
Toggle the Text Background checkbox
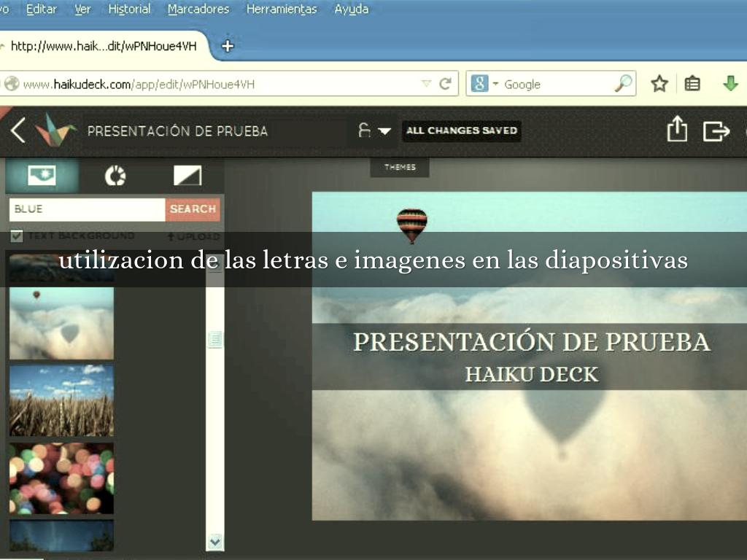pos(16,236)
